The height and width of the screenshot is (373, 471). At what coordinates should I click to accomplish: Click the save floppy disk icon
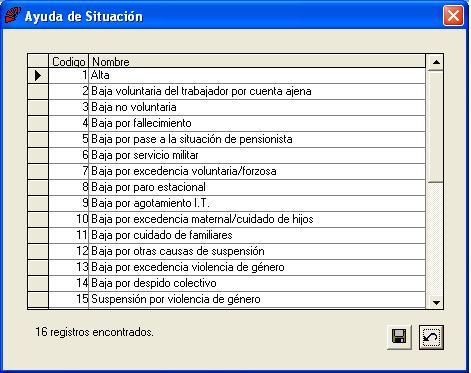[399, 337]
